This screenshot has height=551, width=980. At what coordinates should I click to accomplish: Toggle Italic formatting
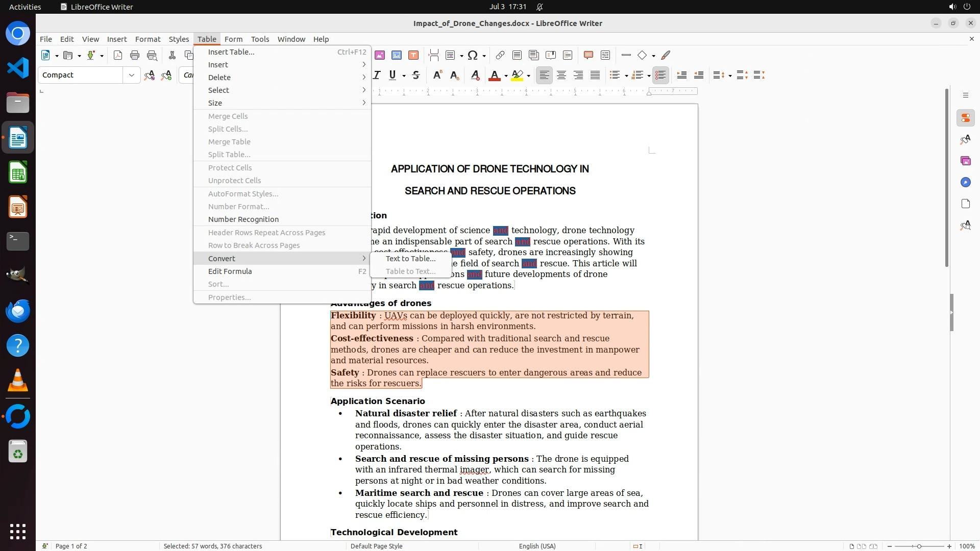377,76
